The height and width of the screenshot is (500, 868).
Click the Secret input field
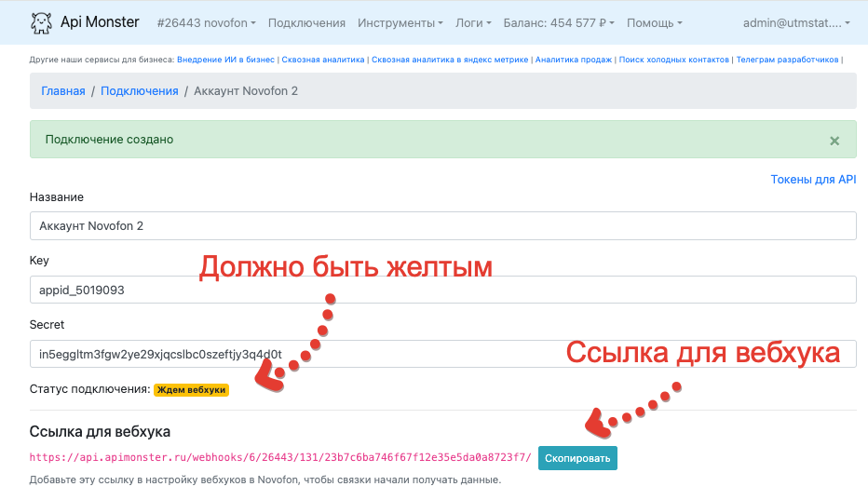(443, 354)
